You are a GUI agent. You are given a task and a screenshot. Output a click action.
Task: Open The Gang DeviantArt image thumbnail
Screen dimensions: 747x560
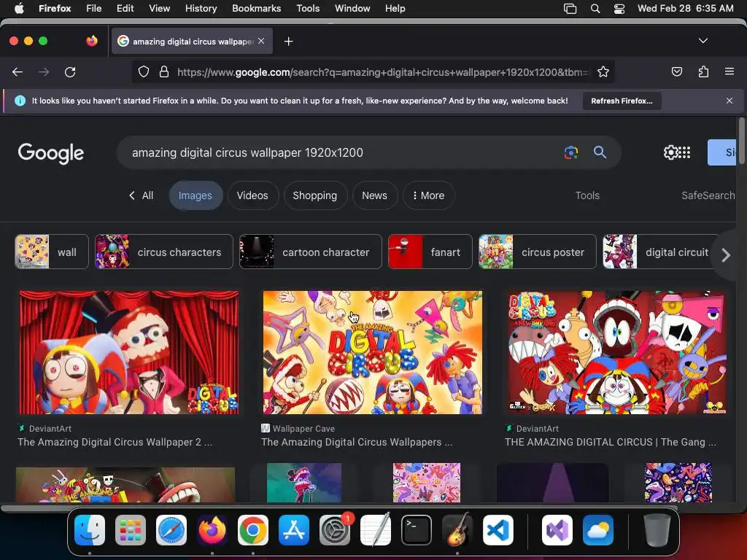tap(616, 352)
